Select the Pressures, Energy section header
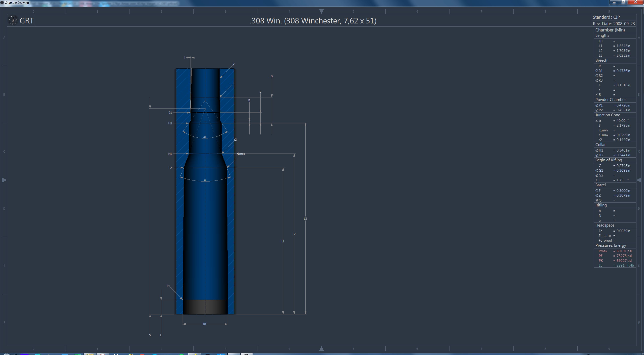The height and width of the screenshot is (355, 644). coord(610,245)
